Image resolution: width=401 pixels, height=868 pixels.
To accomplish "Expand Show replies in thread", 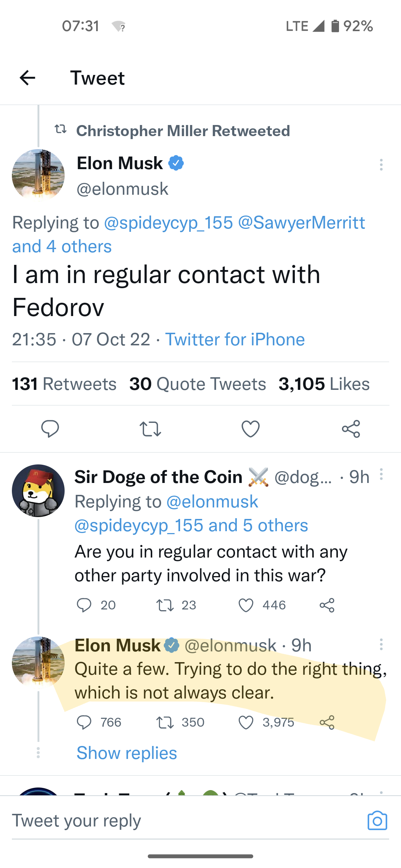I will click(x=127, y=753).
